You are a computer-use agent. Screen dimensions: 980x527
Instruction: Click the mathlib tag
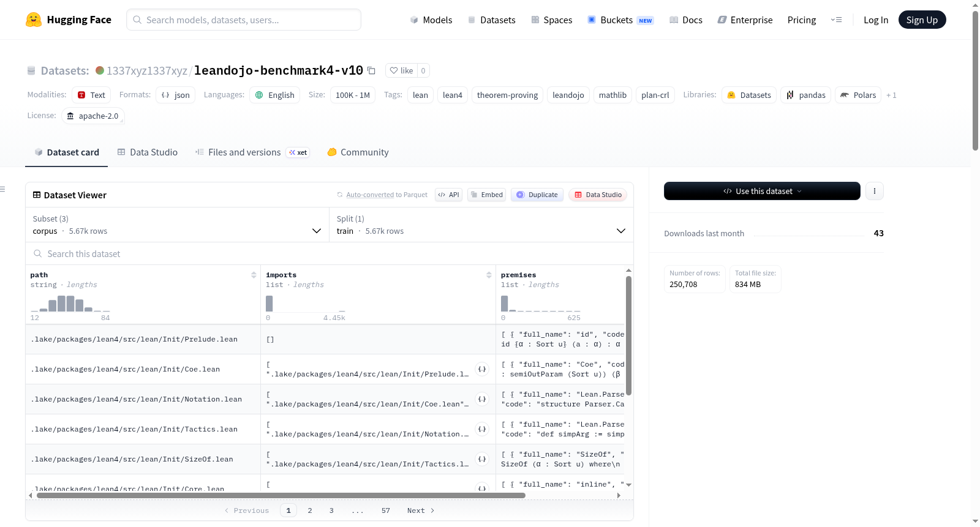tap(612, 95)
